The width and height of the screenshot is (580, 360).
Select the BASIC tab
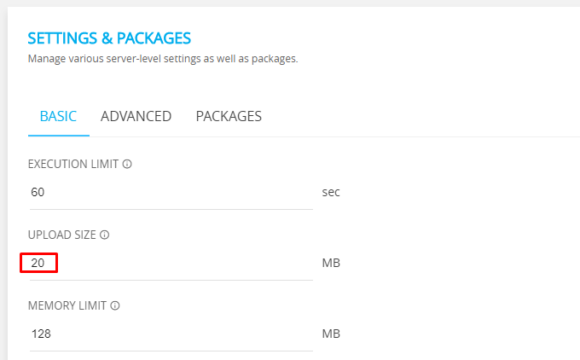pyautogui.click(x=58, y=117)
